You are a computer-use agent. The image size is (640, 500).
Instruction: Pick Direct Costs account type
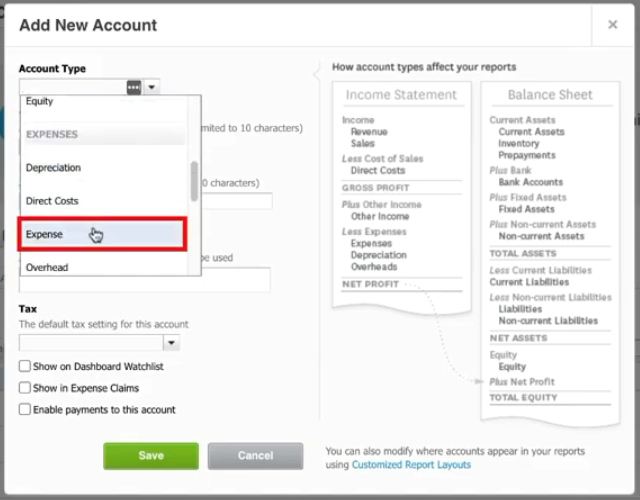tap(104, 201)
